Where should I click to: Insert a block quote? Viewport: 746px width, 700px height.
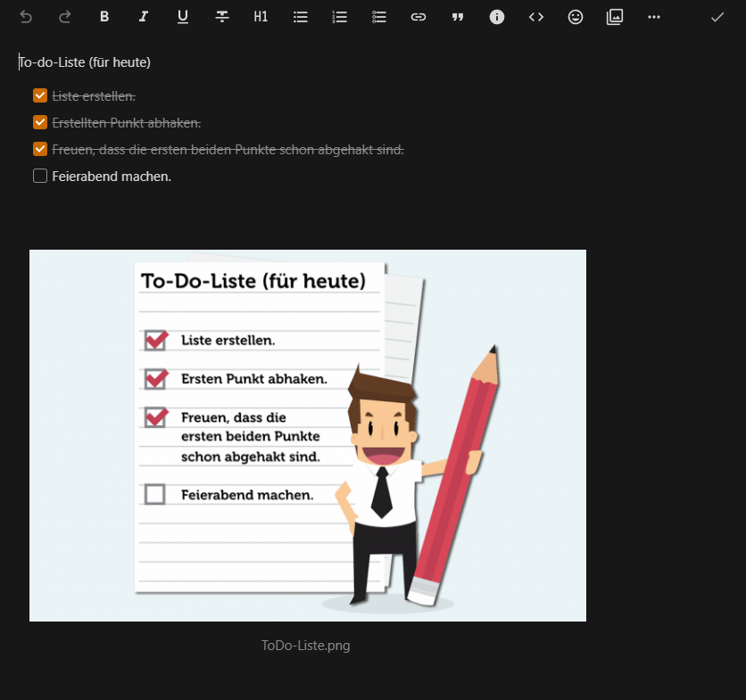click(458, 17)
